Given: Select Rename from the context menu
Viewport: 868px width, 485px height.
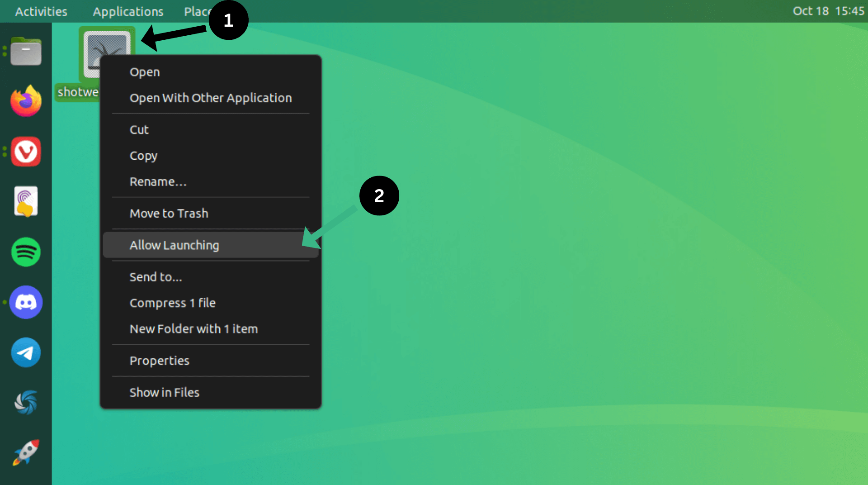Looking at the screenshot, I should 158,181.
